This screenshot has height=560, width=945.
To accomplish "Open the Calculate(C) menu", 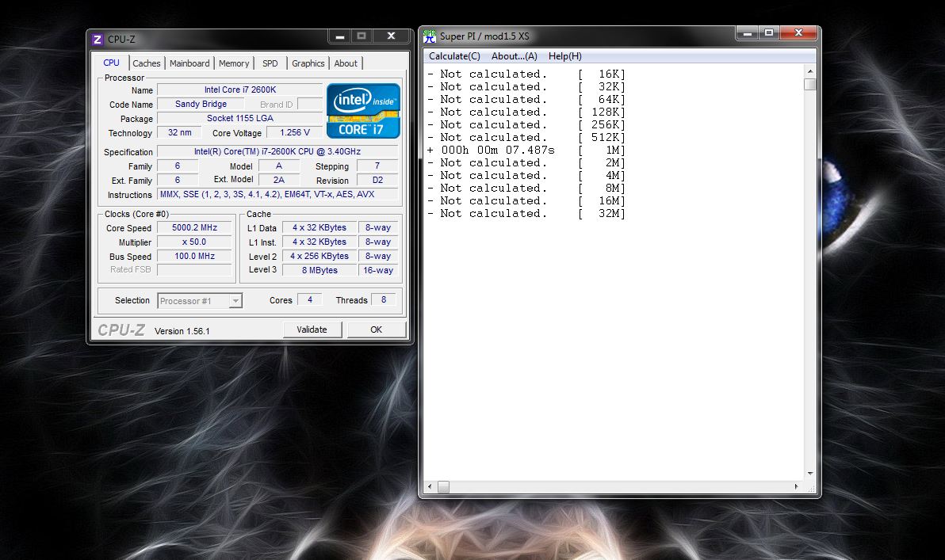I will 454,56.
